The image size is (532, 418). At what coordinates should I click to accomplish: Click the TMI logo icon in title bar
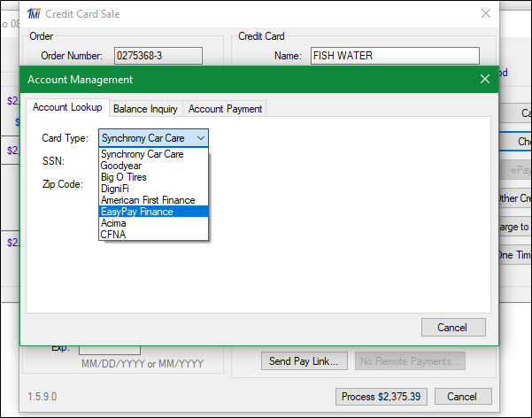34,13
